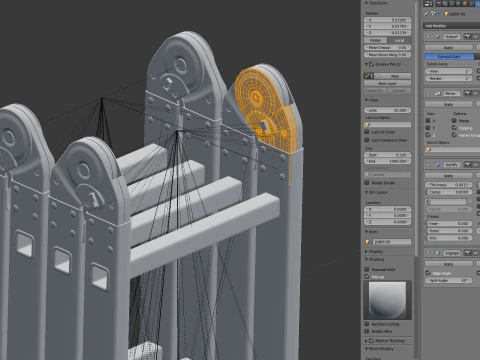Apply the Solidify modifier
Image resolution: width=480 pixels, height=360 pixels.
(449, 176)
